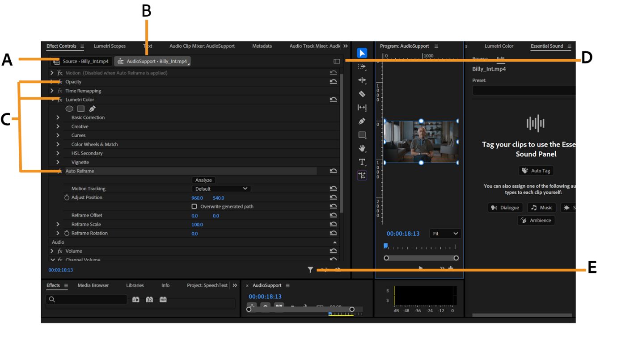Viewport: 617px width, 364px height.
Task: Select the Source · Billy_Int.mp4 tab
Action: (x=81, y=61)
